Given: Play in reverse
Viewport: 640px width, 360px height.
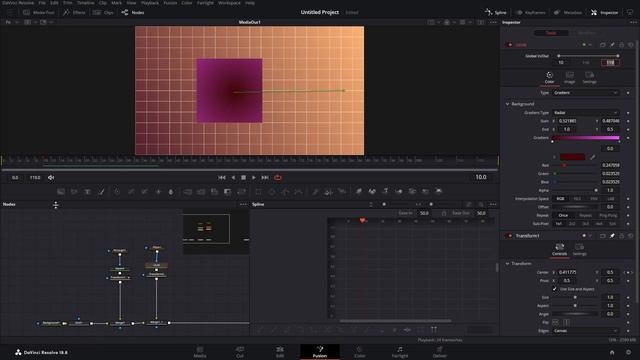Looking at the screenshot, I should (233, 178).
